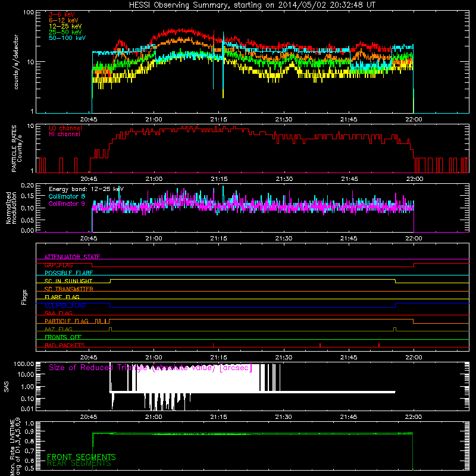Click the counts/s/detector axis label
The width and height of the screenshot is (476, 476).
(16, 62)
